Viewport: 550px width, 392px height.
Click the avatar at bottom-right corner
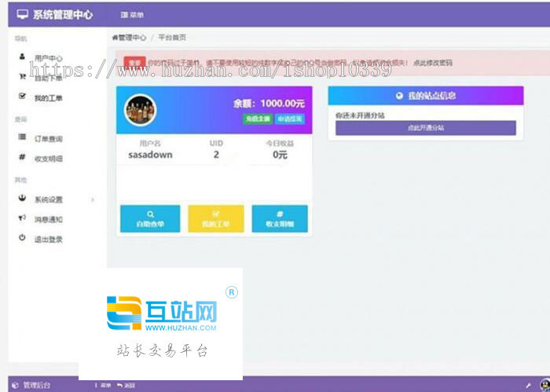click(x=545, y=385)
